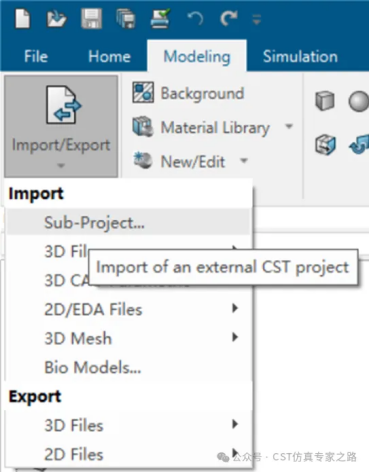Expand the Material Library dropdown arrow
369x473 pixels.
tap(289, 126)
